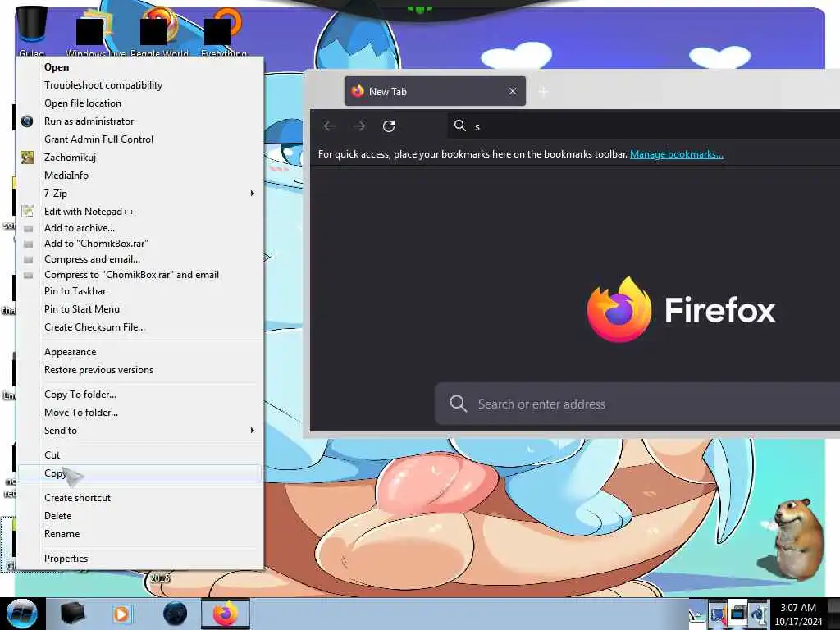Image resolution: width=840 pixels, height=630 pixels.
Task: Select Copy To folder...
Action: pos(140,395)
